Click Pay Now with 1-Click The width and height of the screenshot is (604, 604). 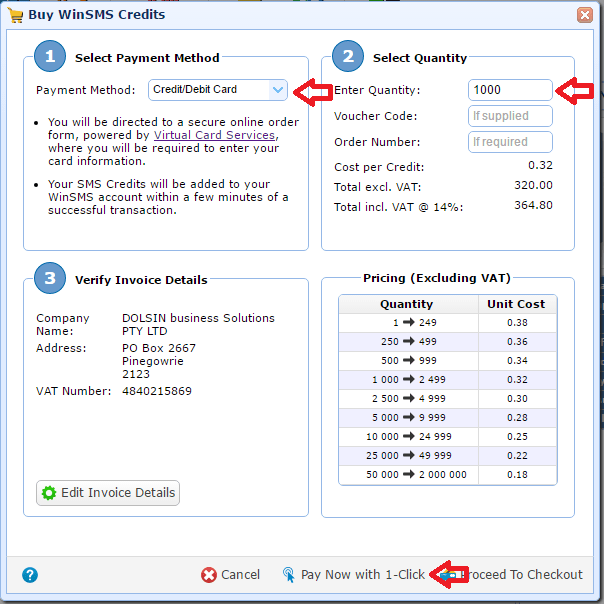(x=354, y=575)
